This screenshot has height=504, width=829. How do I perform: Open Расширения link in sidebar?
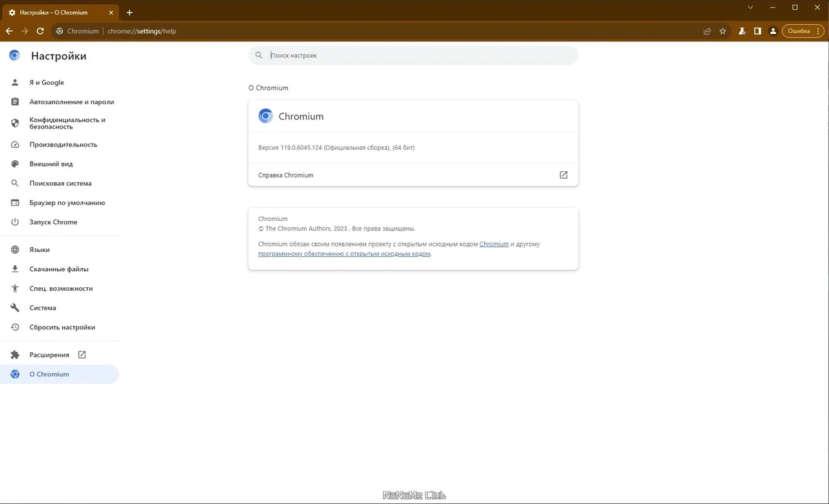(x=59, y=355)
